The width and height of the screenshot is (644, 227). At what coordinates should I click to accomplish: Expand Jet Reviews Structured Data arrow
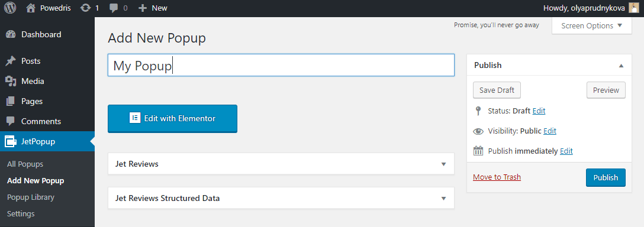click(x=443, y=199)
